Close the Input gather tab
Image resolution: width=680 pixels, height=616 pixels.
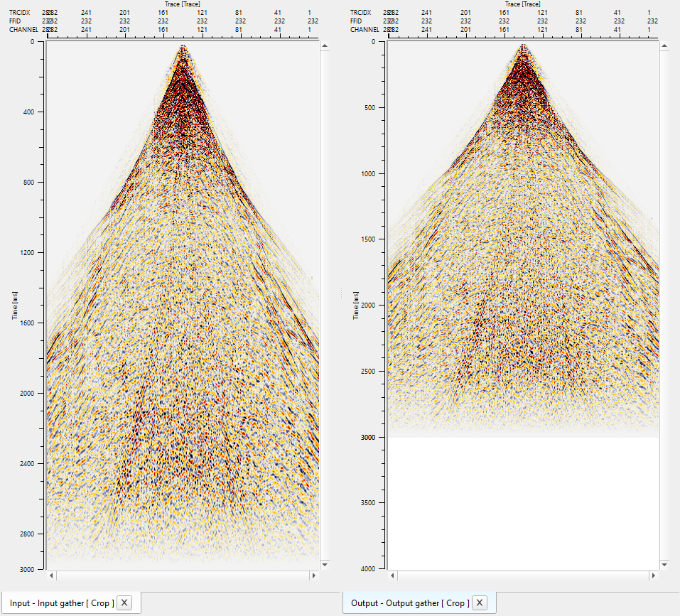coord(124,603)
